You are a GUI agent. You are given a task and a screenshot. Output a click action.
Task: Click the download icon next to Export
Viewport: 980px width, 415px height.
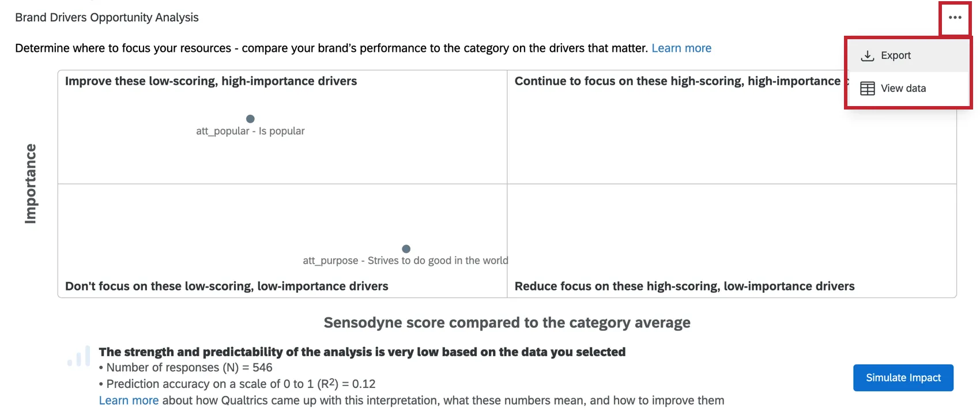click(x=867, y=55)
